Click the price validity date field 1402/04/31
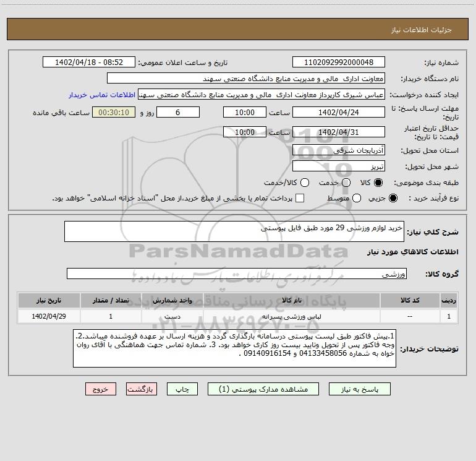 click(339, 132)
